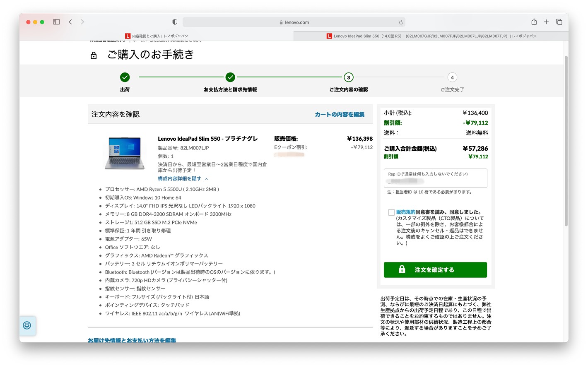Click カートの内容を編集 link
This screenshot has height=368, width=588.
pyautogui.click(x=340, y=115)
